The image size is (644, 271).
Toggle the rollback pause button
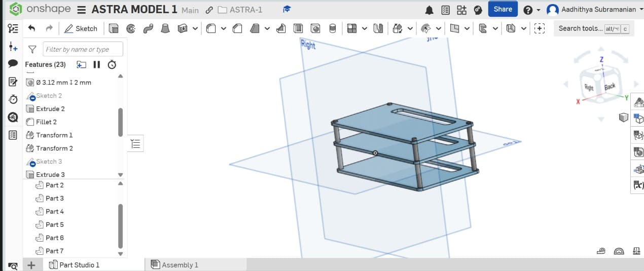[x=96, y=64]
